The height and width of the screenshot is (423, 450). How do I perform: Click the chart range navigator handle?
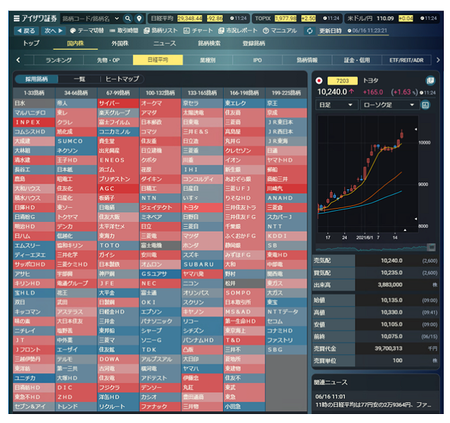pyautogui.click(x=431, y=247)
